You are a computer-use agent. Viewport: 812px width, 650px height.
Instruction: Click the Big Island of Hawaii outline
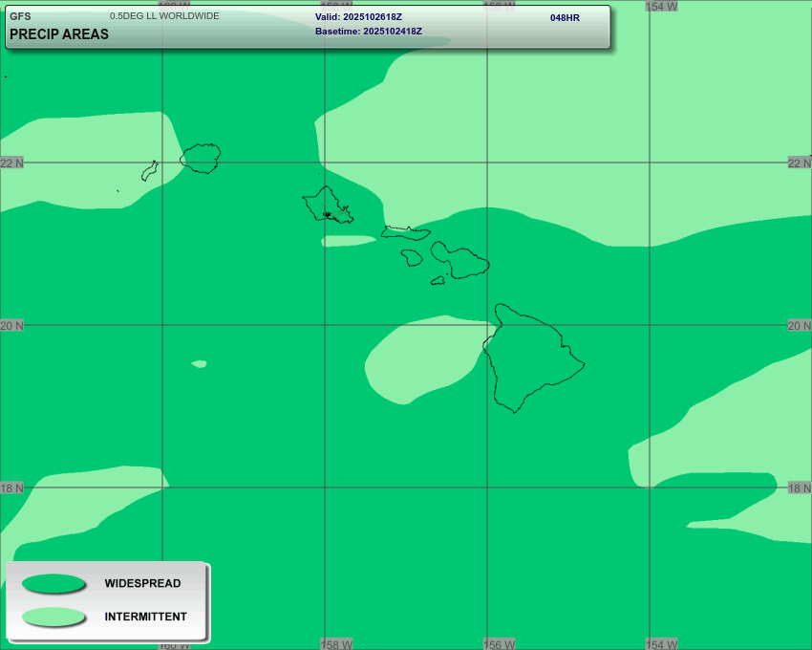(x=530, y=358)
